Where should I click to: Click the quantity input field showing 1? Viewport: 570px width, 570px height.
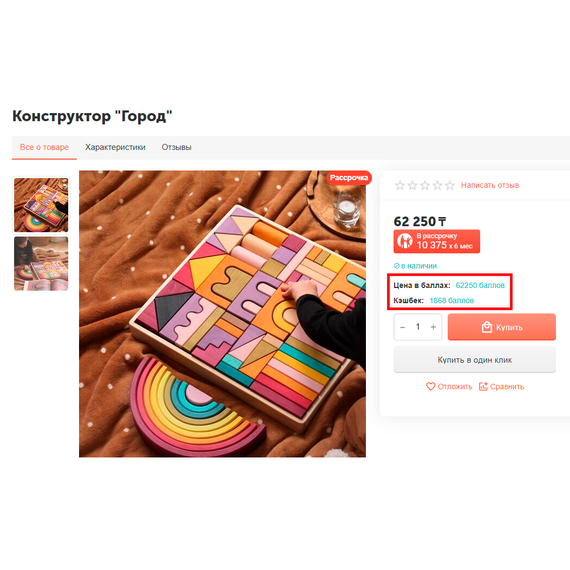point(418,327)
